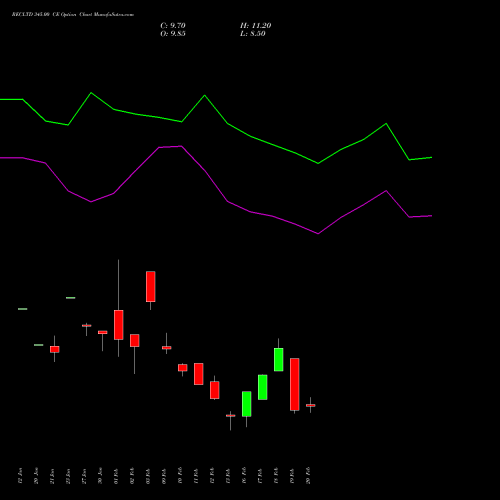Click the green candle for 16 Feb

click(x=247, y=404)
